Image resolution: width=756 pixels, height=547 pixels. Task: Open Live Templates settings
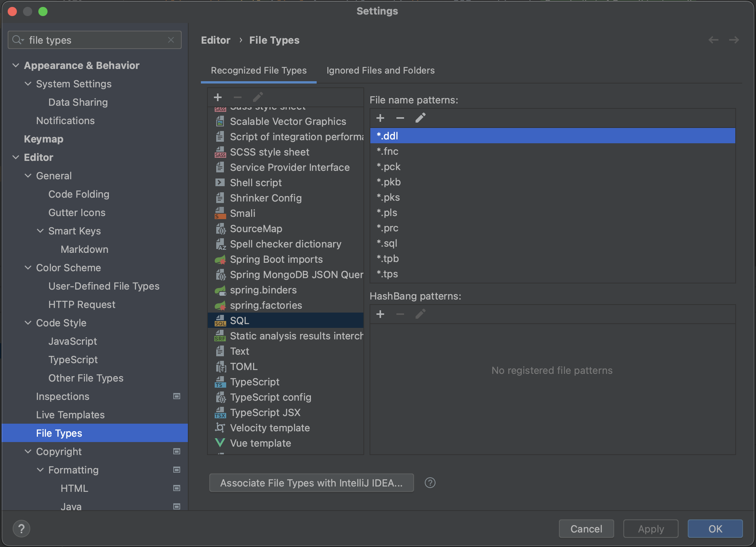click(x=71, y=415)
